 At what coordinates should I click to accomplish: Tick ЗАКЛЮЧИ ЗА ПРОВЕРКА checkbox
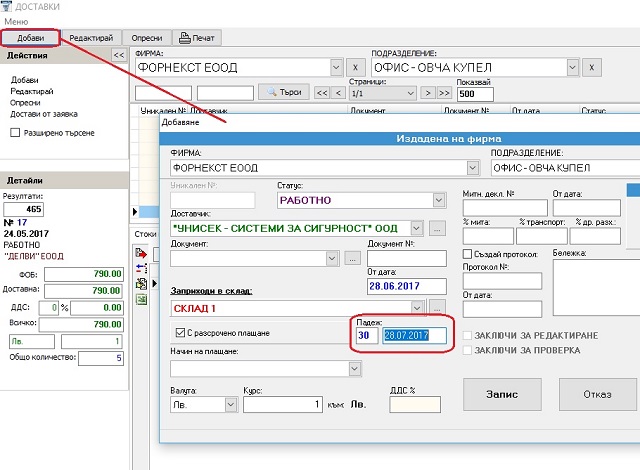[467, 350]
